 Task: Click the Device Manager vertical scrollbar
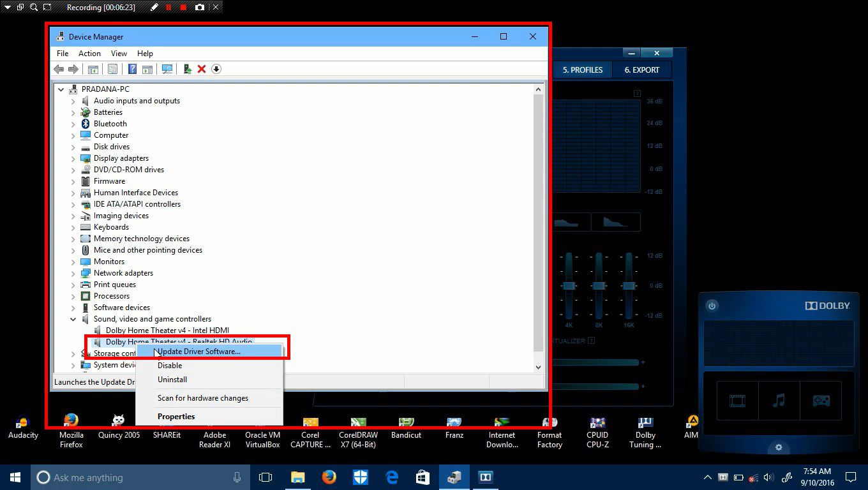(x=538, y=223)
